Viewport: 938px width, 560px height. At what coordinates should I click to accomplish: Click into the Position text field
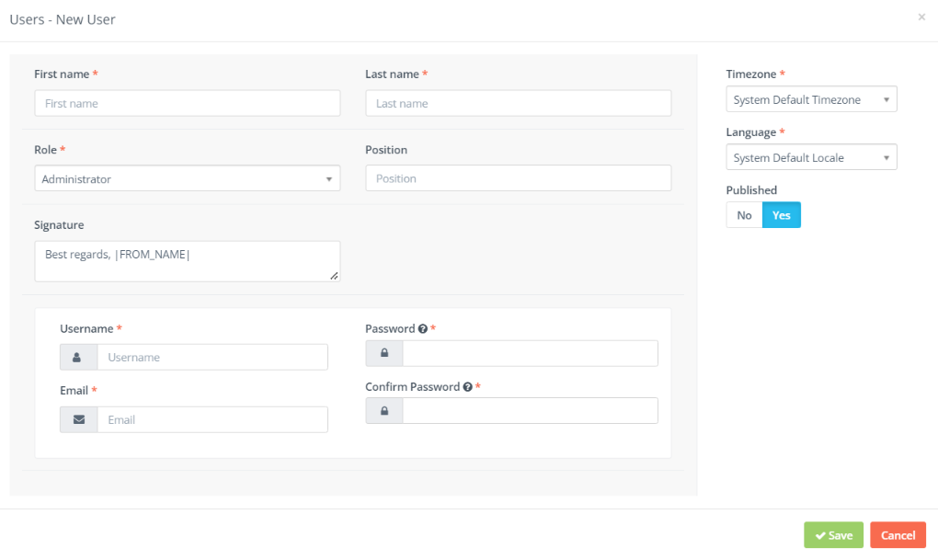tap(518, 178)
